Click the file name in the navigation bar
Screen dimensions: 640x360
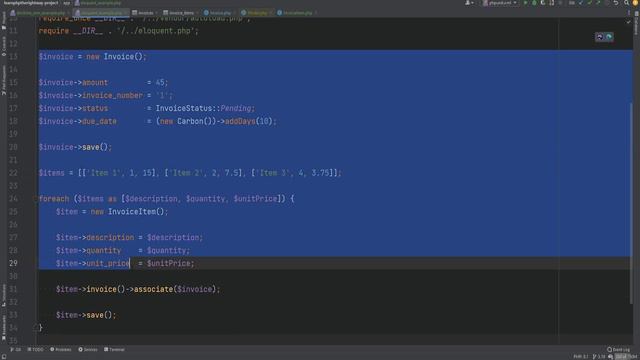coord(98,3)
